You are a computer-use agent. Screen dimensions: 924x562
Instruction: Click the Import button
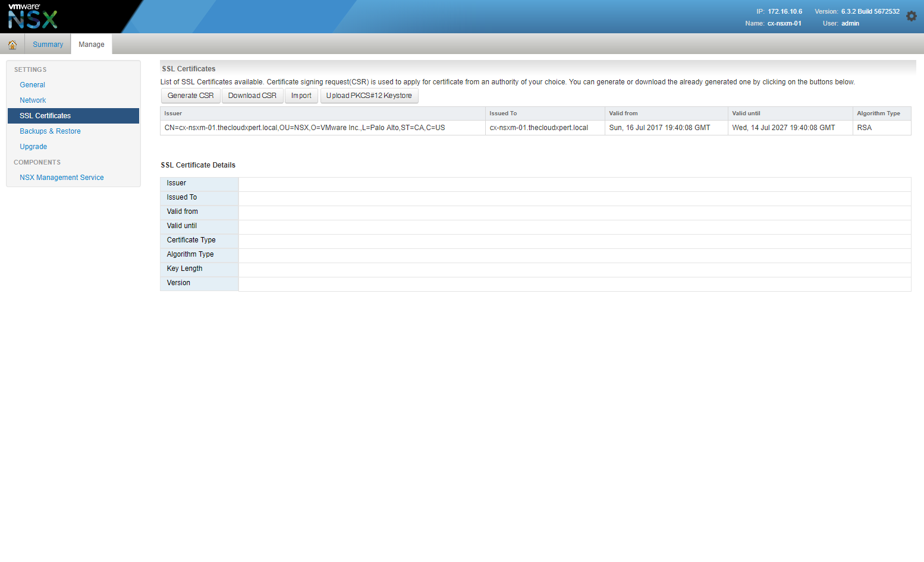coord(301,96)
